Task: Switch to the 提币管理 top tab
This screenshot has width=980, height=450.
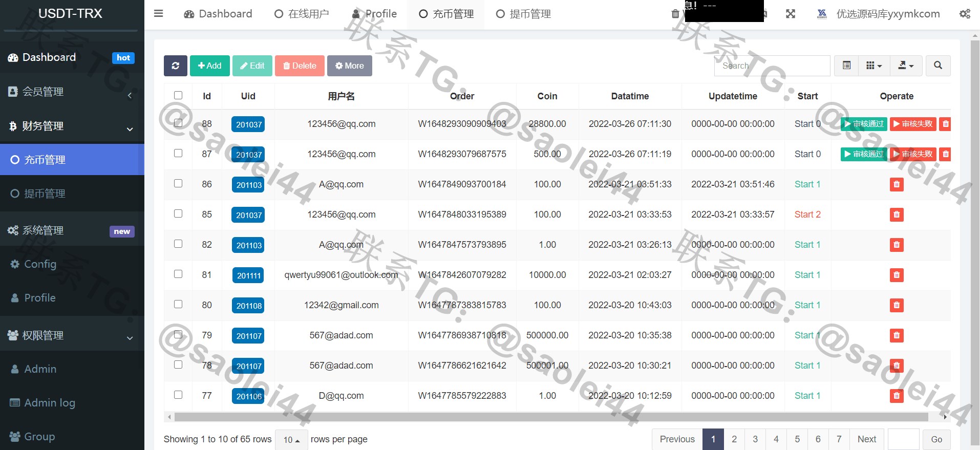Action: tap(523, 14)
